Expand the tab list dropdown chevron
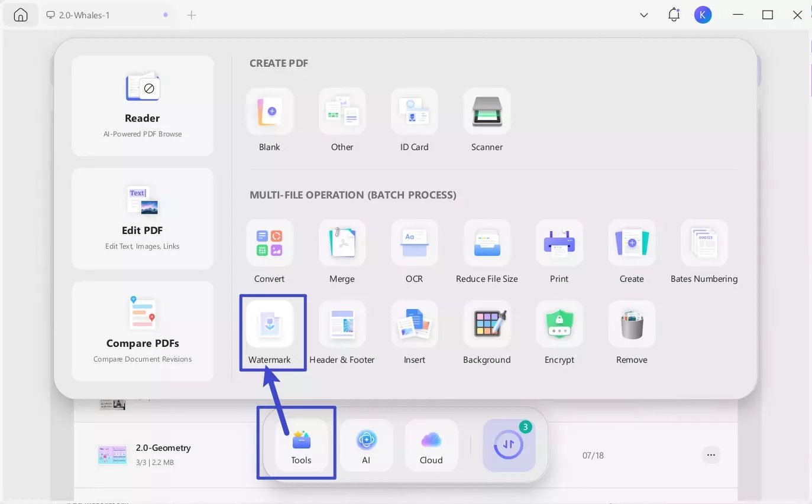This screenshot has width=812, height=504. click(644, 15)
